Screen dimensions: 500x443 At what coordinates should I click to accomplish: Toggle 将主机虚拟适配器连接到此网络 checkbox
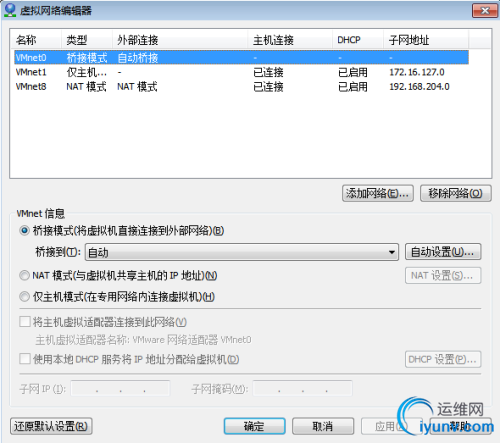coord(25,322)
